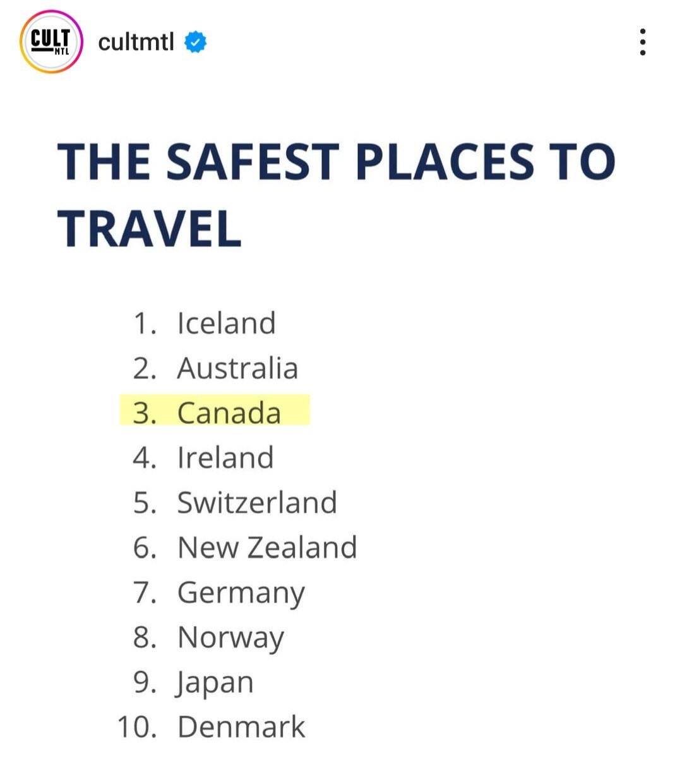This screenshot has width=682, height=784.
Task: Open the cultmtl username link
Action: point(136,42)
